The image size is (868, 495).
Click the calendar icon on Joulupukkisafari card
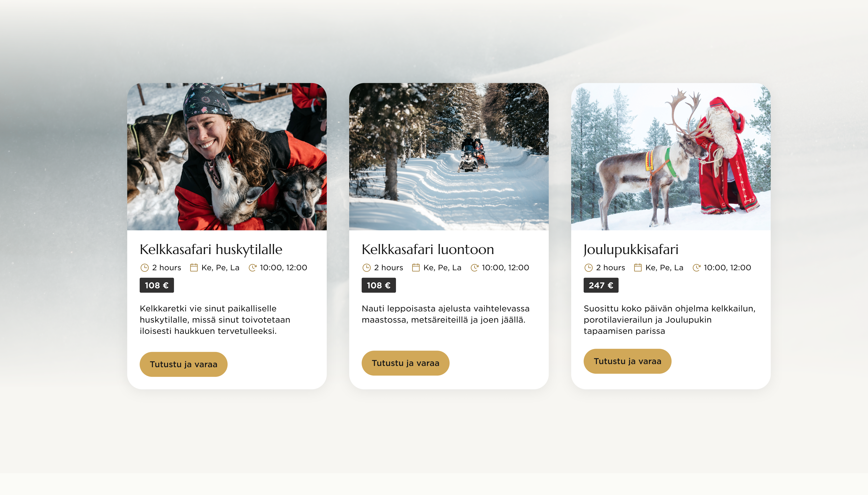638,268
